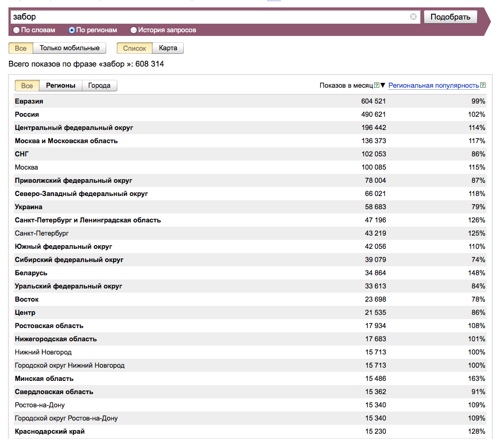Click help icon next to «Региональная популярность»
The height and width of the screenshot is (439, 504).
tap(483, 86)
